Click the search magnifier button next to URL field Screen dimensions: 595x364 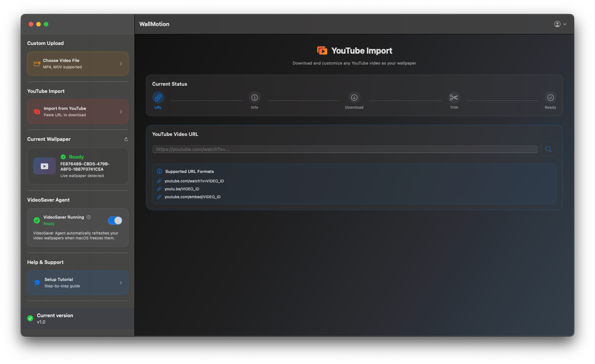point(549,149)
